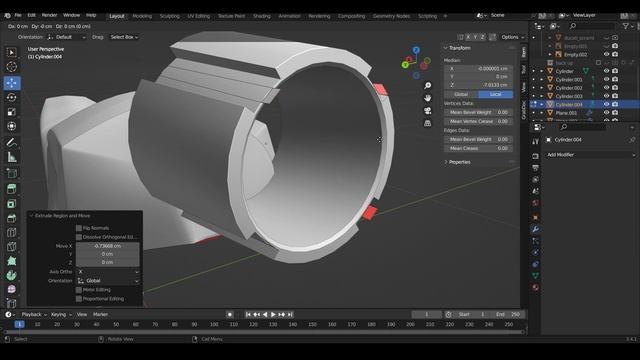The image size is (640, 360).
Task: Switch to the UV Editing workspace tab
Action: click(198, 16)
